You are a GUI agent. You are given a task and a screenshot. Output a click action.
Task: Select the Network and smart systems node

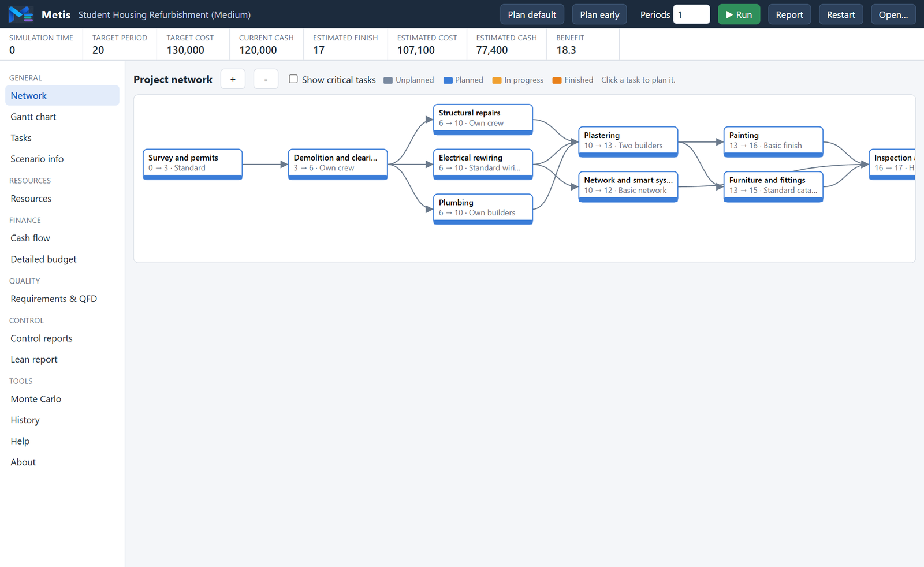click(x=628, y=186)
